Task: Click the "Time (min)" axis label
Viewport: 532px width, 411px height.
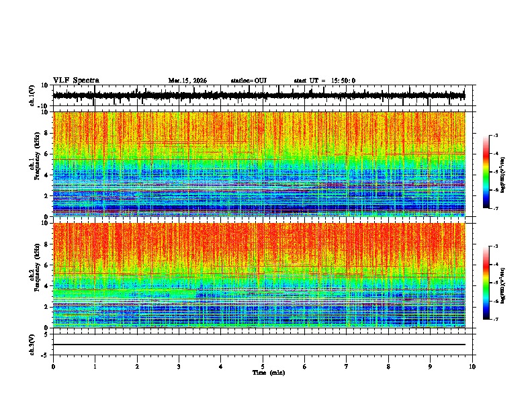Action: pos(269,373)
